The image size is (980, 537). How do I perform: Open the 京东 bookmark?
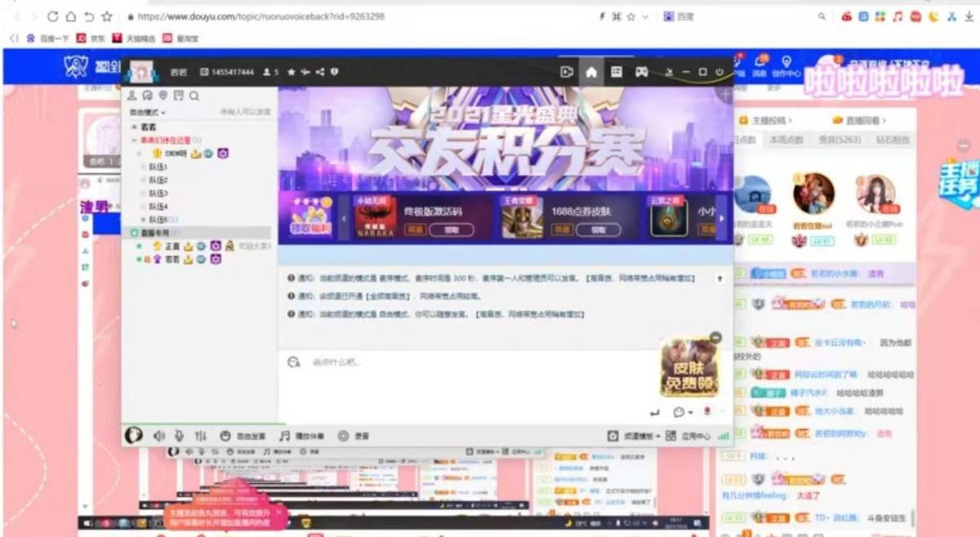pos(91,38)
